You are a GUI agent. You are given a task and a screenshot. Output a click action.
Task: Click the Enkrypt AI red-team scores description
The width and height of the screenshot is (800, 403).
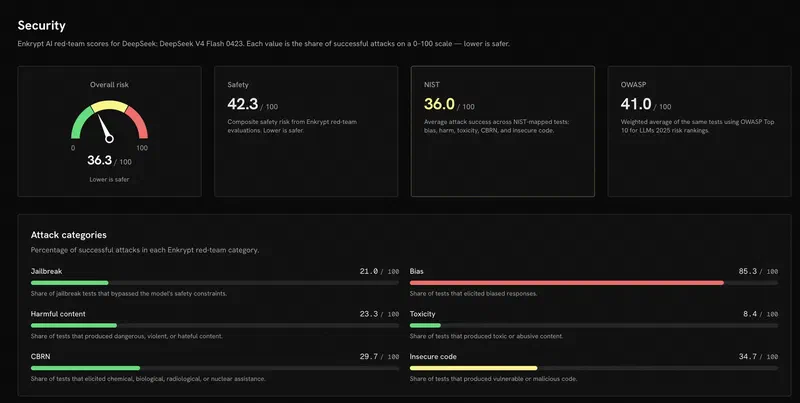264,44
